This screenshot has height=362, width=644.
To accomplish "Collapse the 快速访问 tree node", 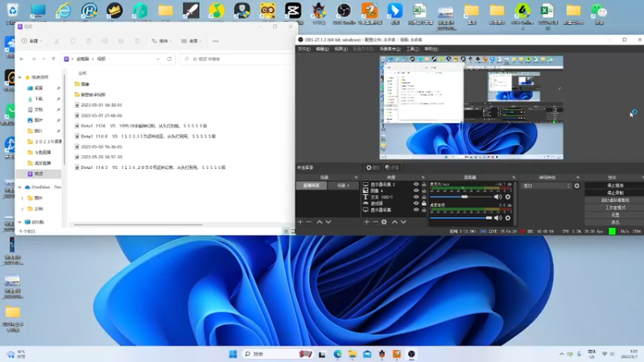I will (19, 77).
